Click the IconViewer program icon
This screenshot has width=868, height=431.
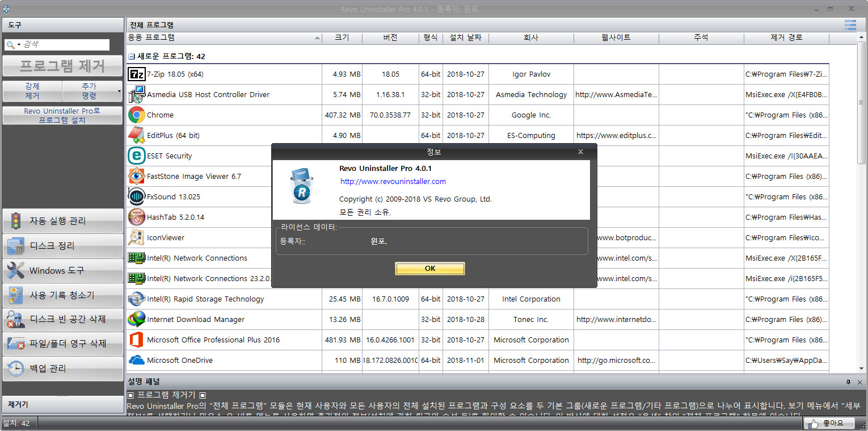(x=136, y=237)
